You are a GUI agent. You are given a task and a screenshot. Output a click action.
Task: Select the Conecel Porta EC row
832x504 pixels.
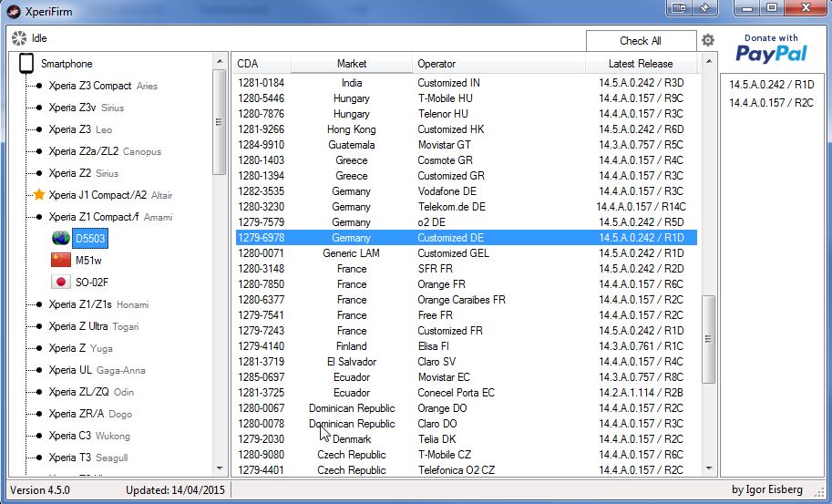[466, 393]
